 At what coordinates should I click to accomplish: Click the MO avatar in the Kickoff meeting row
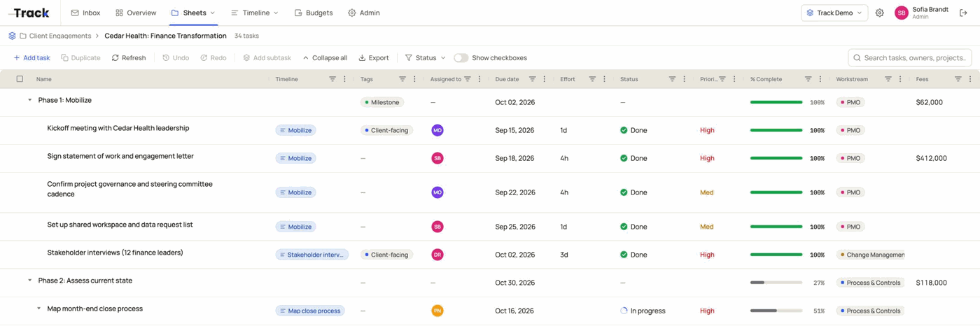click(x=437, y=130)
